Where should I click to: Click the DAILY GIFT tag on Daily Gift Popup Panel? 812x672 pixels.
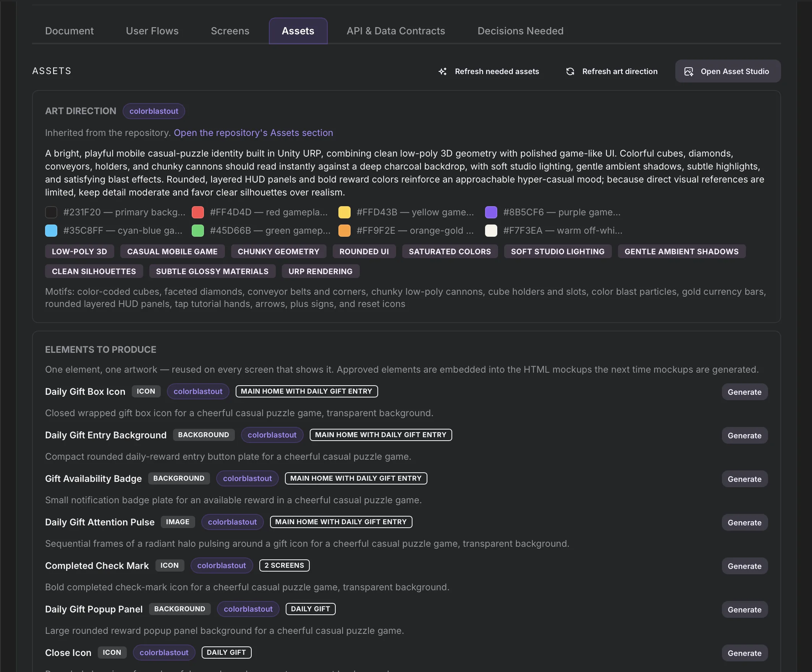[311, 609]
